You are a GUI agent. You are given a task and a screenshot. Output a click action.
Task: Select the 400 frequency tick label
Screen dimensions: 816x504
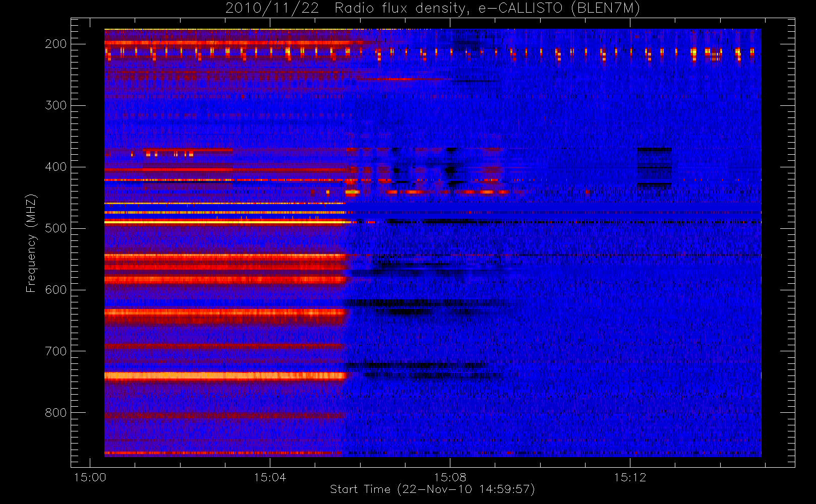pyautogui.click(x=56, y=167)
